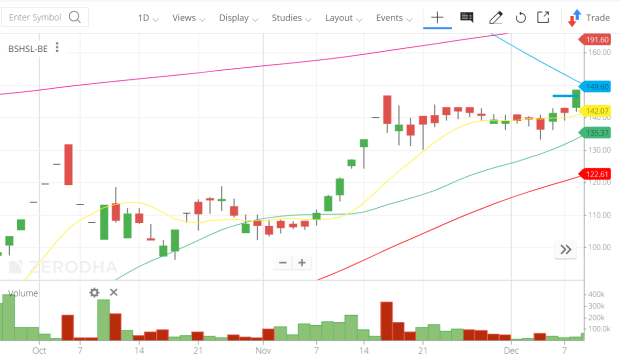Click the BSHSL-BE symbol label
625x360 pixels.
(28, 49)
